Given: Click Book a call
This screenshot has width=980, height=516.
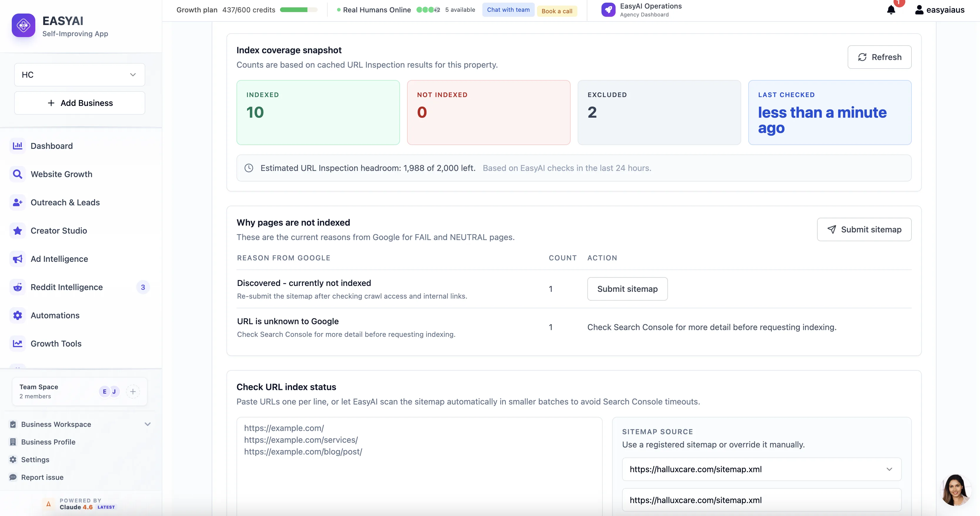Looking at the screenshot, I should point(557,11).
